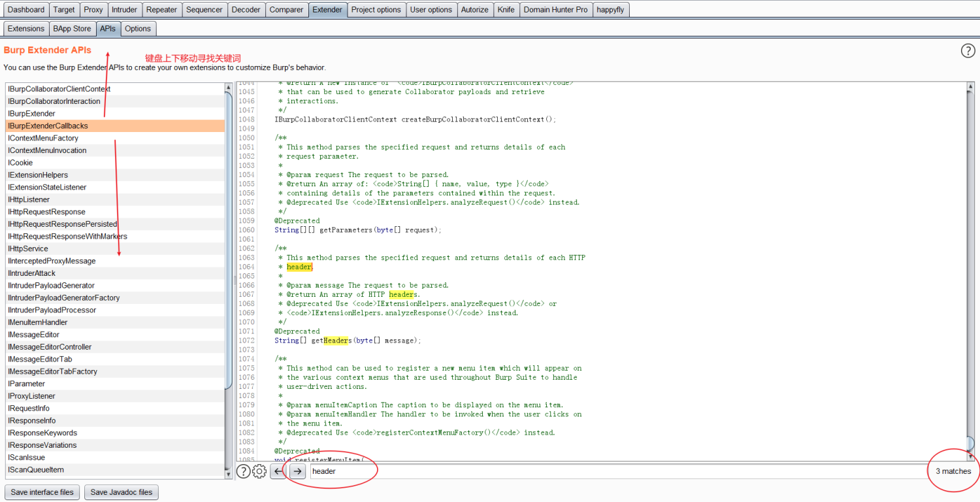Open the Knife tab

506,10
